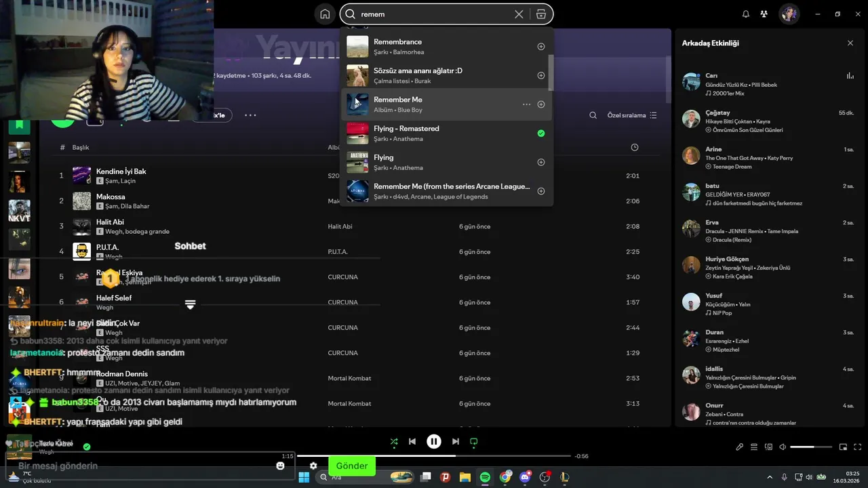The width and height of the screenshot is (868, 488).
Task: Skip to next track
Action: [456, 441]
